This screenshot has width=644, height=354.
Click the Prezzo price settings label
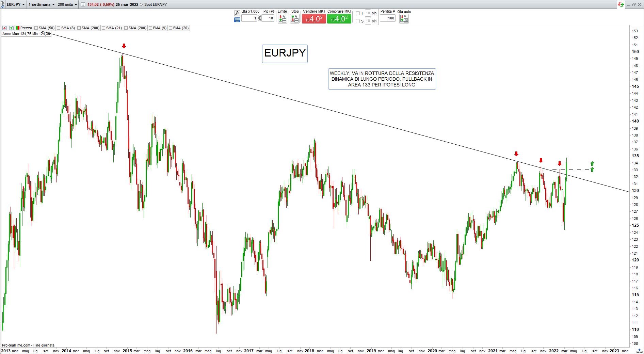(26, 28)
